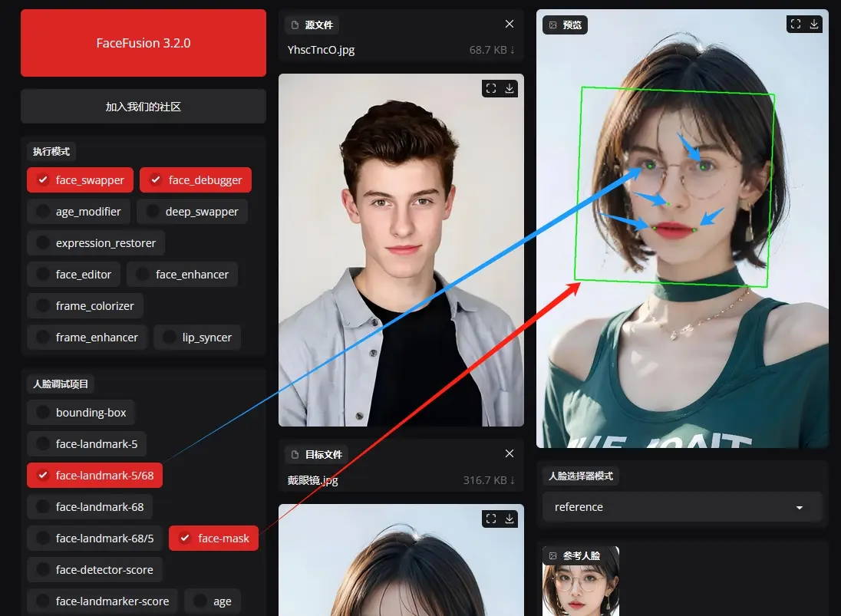Enable the face_enhancer processor

tap(182, 275)
